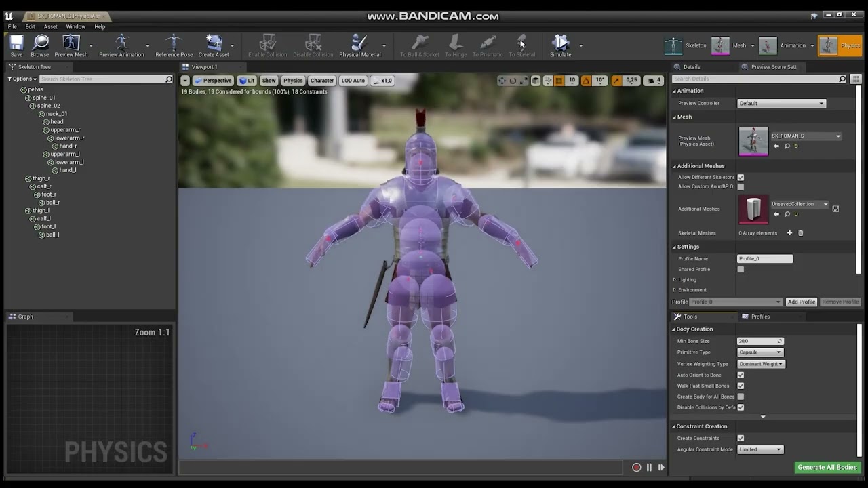The width and height of the screenshot is (868, 488).
Task: Click the Reference Pose toolbar icon
Action: pos(174,43)
